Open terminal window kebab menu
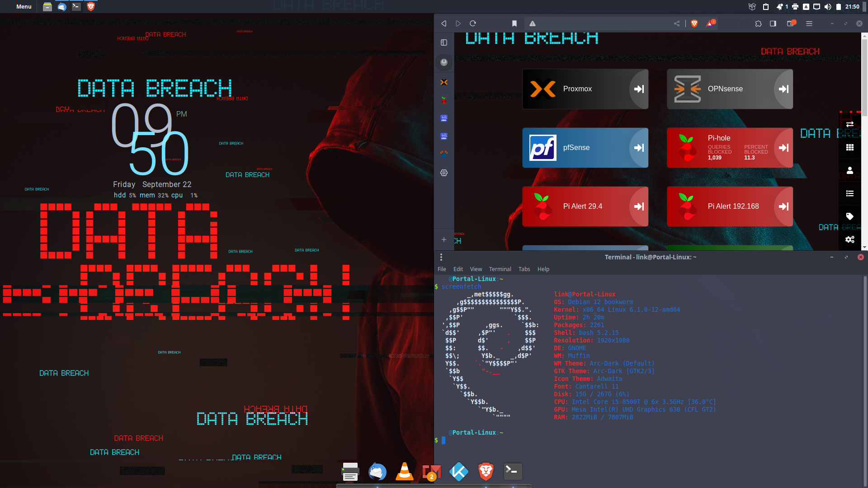This screenshot has height=488, width=868. [x=441, y=257]
